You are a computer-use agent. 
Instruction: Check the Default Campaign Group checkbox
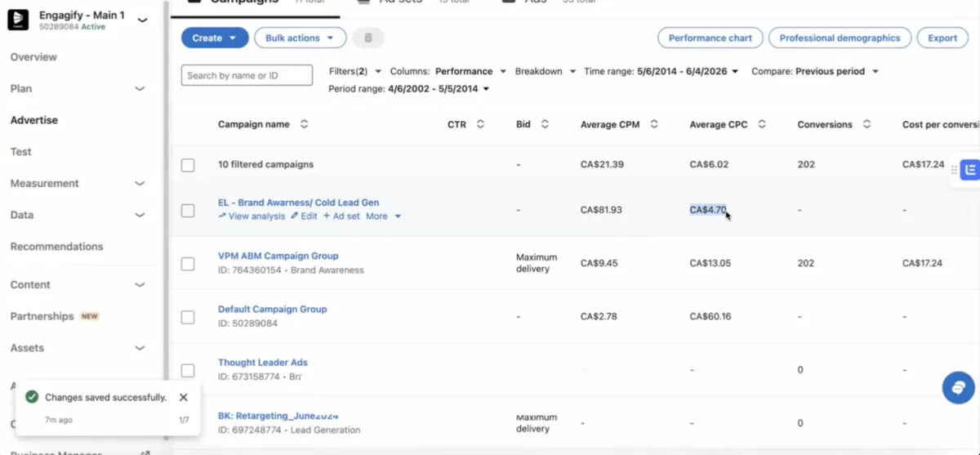(188, 317)
